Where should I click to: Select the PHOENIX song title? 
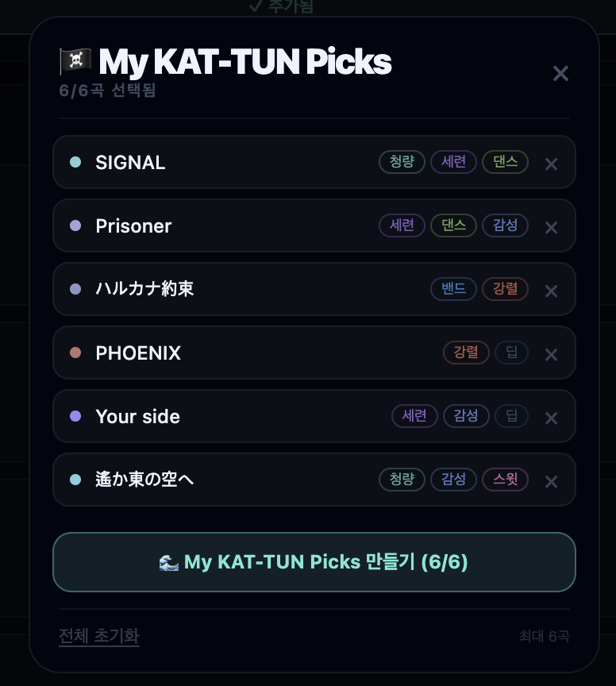138,353
